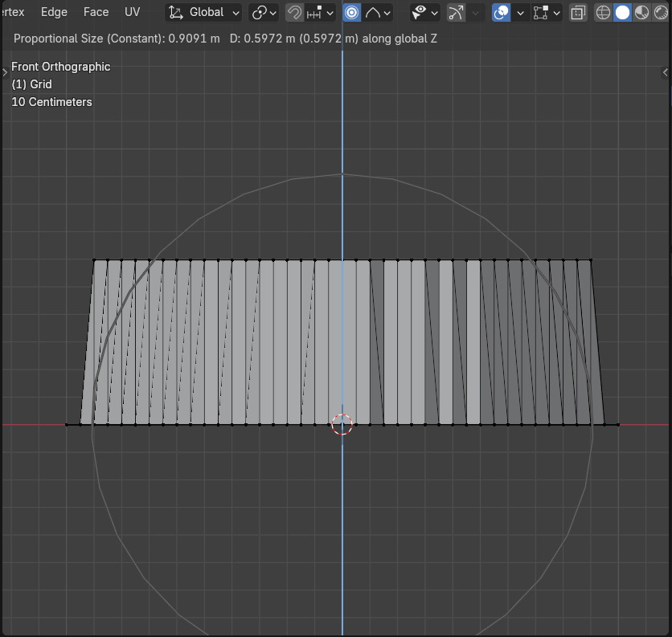The width and height of the screenshot is (672, 637).
Task: Click the (1) Grid object label
Action: (31, 84)
